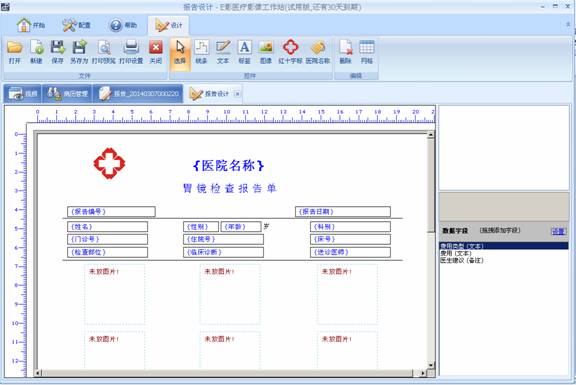Screen dimensions: 576x385
Task: Click the {床号} field box
Action: pyautogui.click(x=350, y=239)
